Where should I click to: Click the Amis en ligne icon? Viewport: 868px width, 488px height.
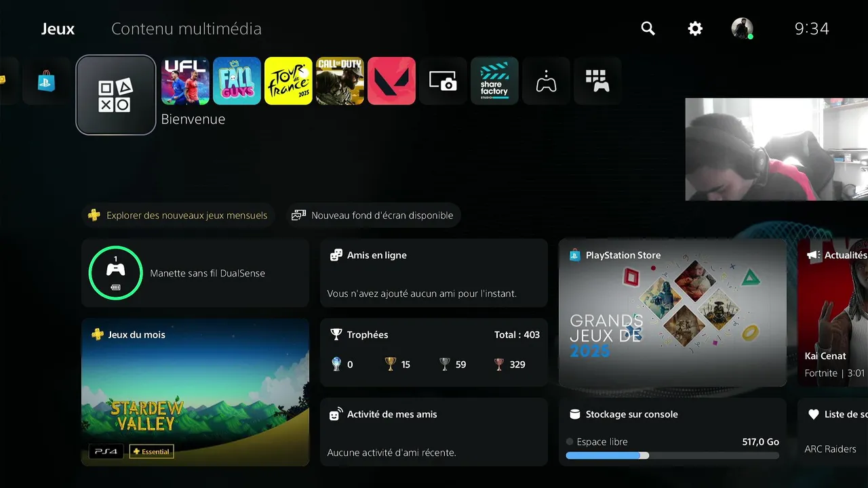[x=336, y=256]
